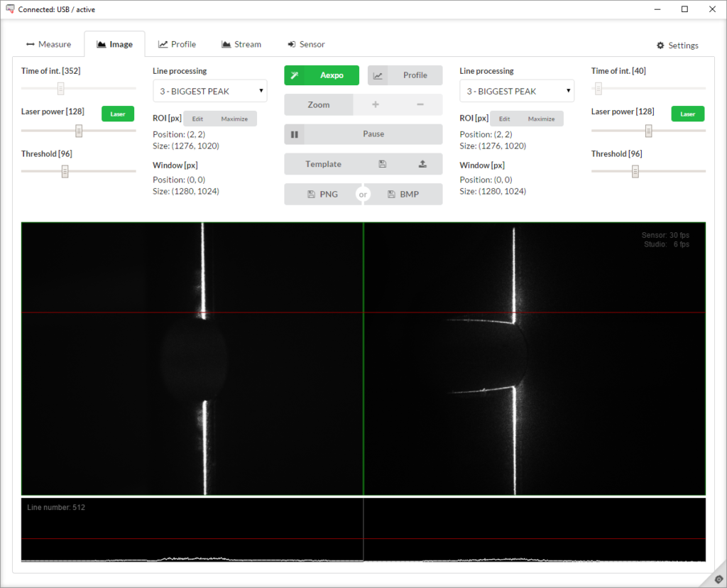
Task: Toggle the left sensor Laser button
Action: coord(118,114)
